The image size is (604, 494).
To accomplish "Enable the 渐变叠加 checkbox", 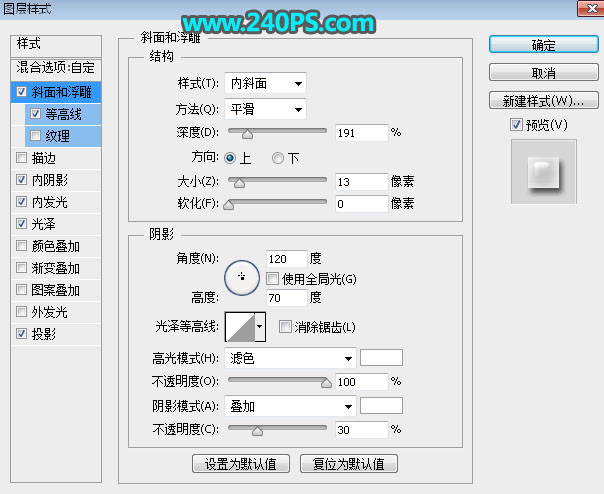I will coord(22,267).
